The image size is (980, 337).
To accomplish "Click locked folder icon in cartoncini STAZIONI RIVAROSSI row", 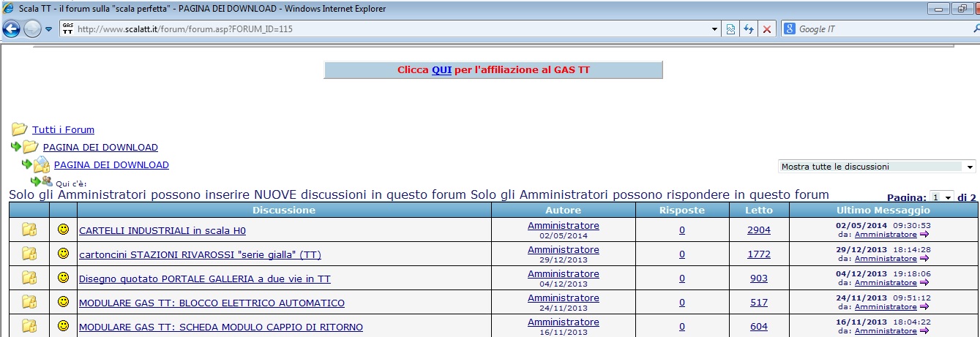I will (29, 254).
